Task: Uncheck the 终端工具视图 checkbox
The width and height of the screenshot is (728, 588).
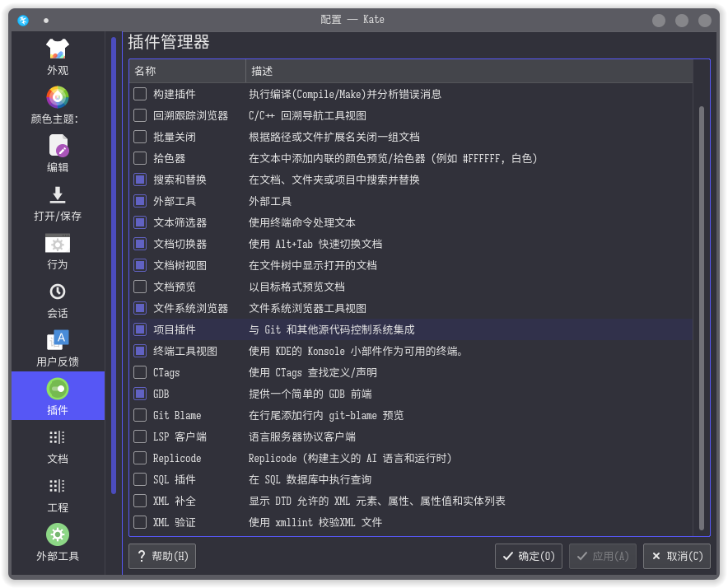Action: tap(140, 351)
